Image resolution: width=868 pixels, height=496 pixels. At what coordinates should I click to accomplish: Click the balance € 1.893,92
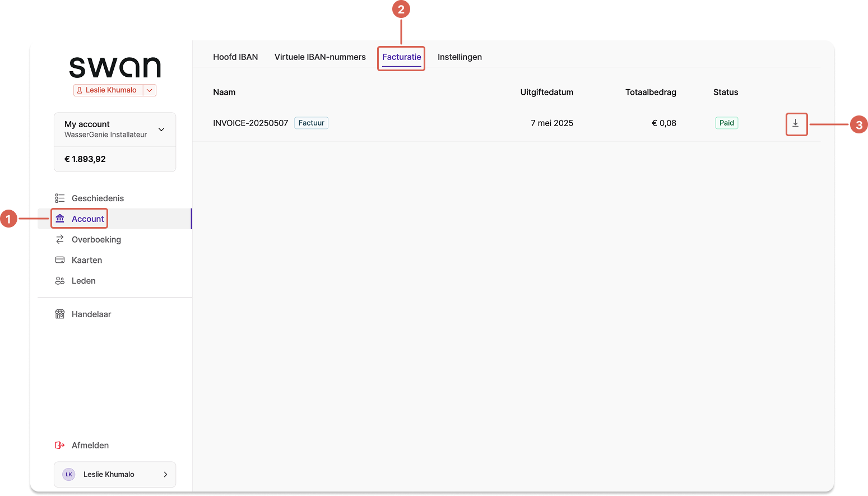click(85, 159)
